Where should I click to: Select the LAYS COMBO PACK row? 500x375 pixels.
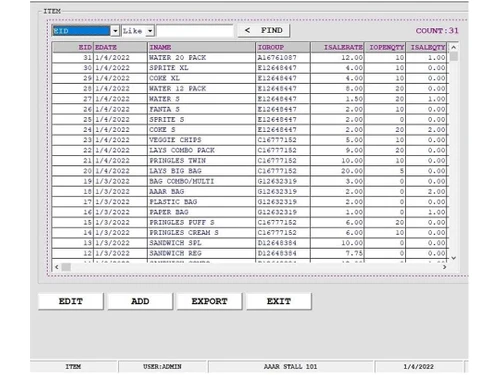click(x=249, y=150)
